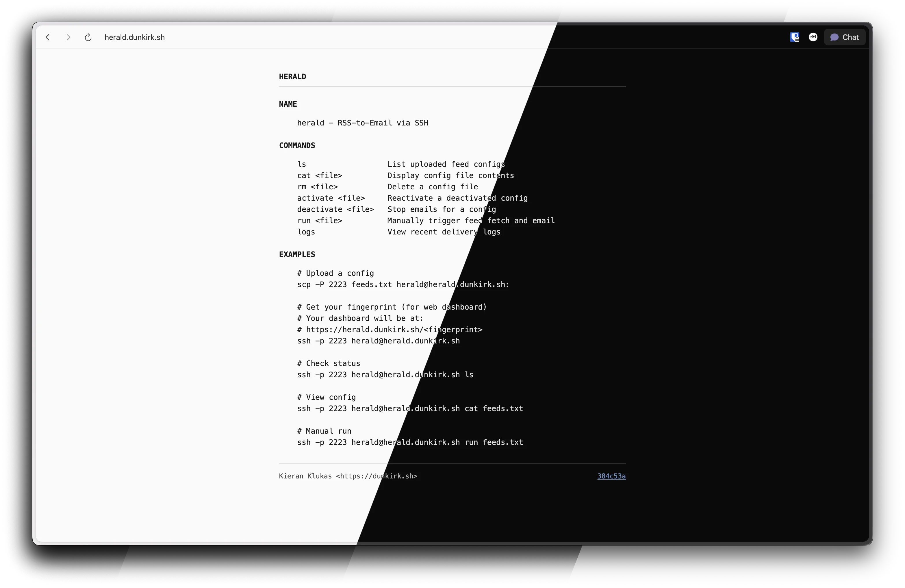Navigate back using the browser back arrow
This screenshot has width=905, height=588.
click(x=47, y=37)
